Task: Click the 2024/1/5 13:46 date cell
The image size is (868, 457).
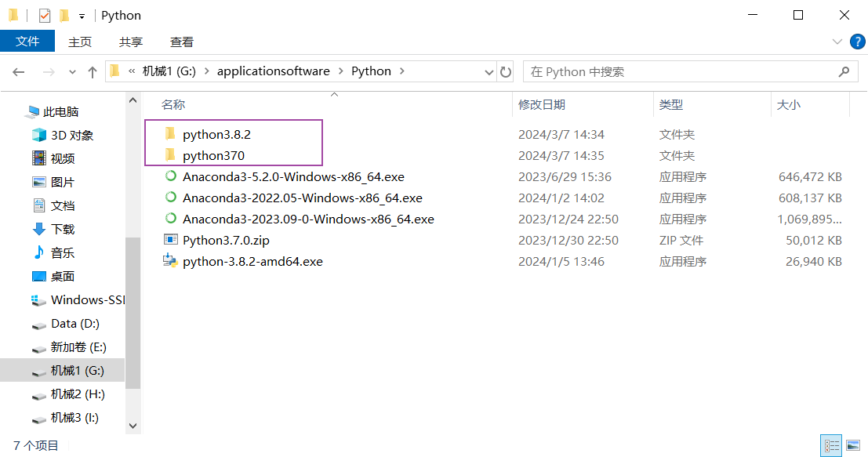Action: point(561,261)
